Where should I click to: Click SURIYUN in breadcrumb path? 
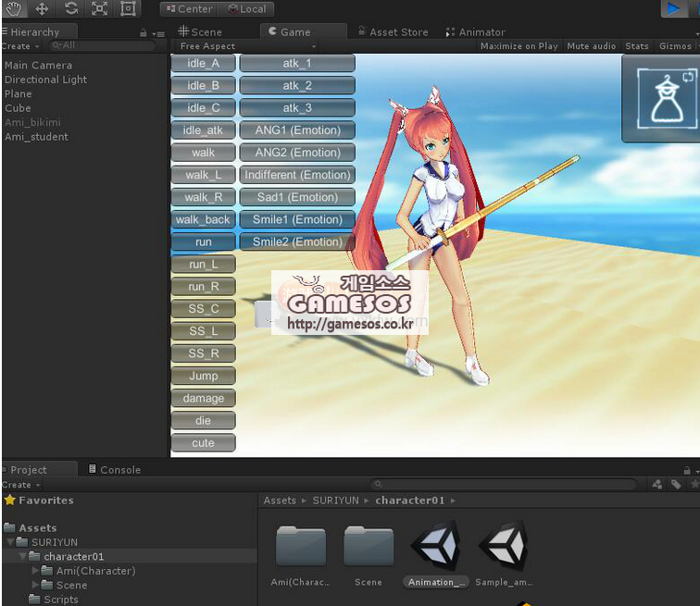(336, 501)
